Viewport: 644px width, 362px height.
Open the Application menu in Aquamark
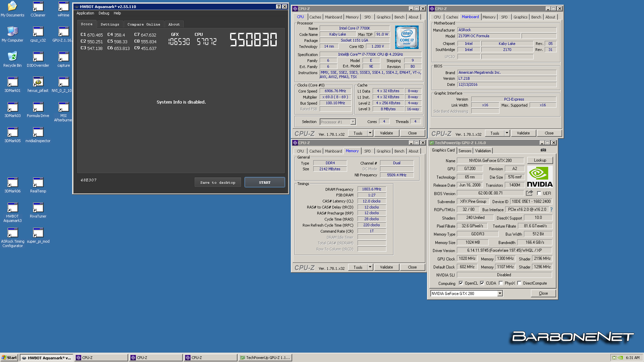pos(85,13)
